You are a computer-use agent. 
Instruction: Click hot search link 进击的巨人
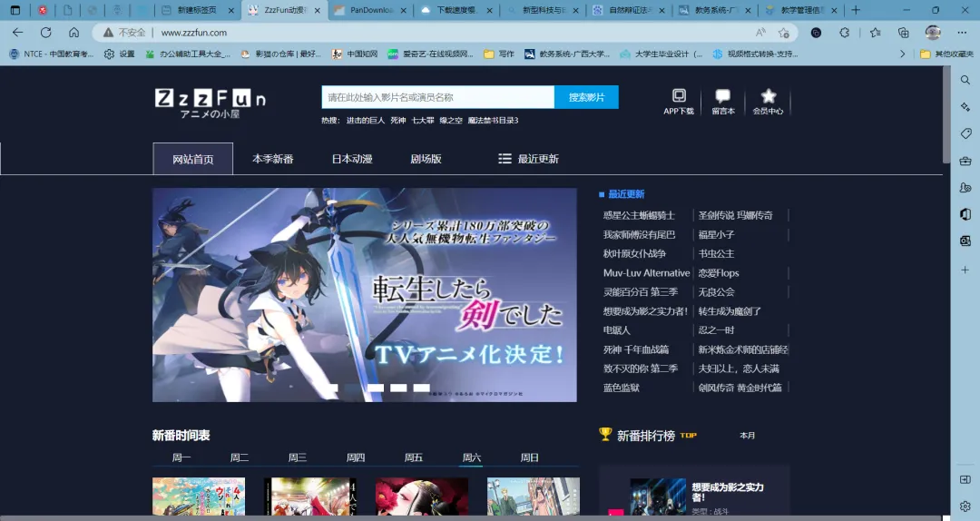pos(366,120)
